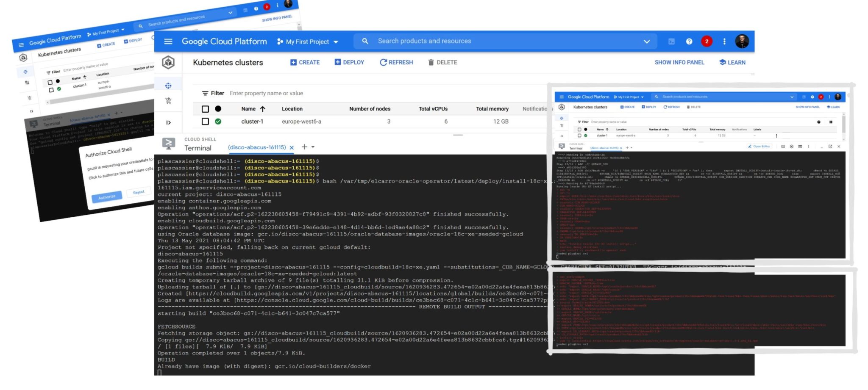Open notifications badge in small right window
Screen dimensions: 868x390
point(821,97)
